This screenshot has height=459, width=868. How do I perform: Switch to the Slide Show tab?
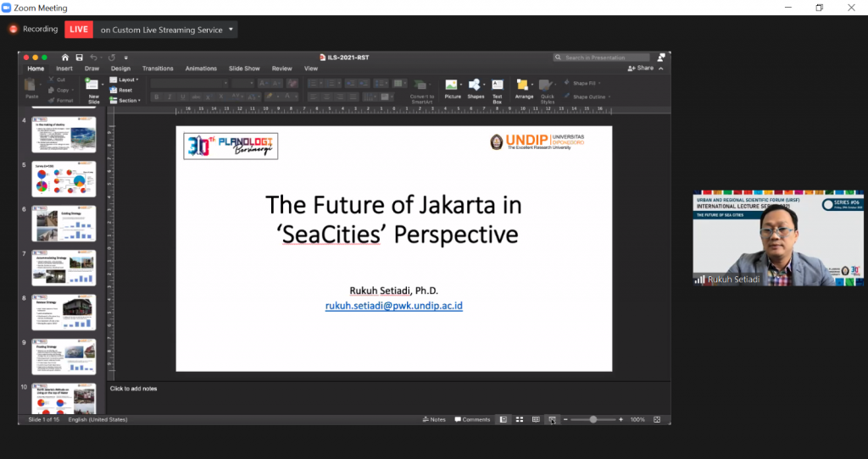tap(244, 69)
